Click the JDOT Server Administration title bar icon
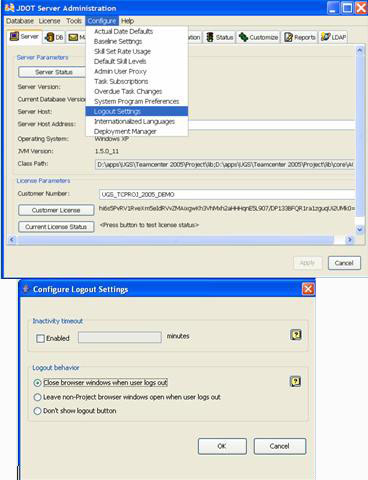368x480 pixels. point(10,7)
